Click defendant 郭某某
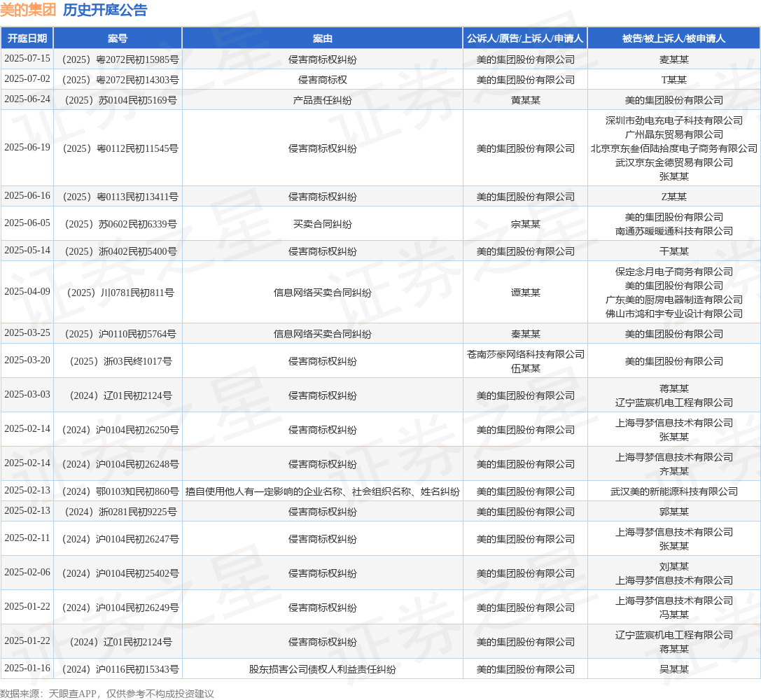The height and width of the screenshot is (700, 761). point(673,512)
